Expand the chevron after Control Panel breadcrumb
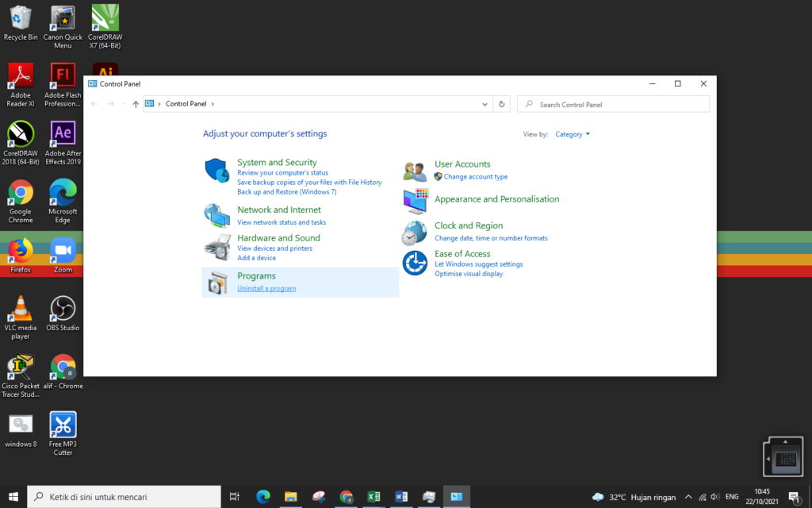 [x=213, y=103]
